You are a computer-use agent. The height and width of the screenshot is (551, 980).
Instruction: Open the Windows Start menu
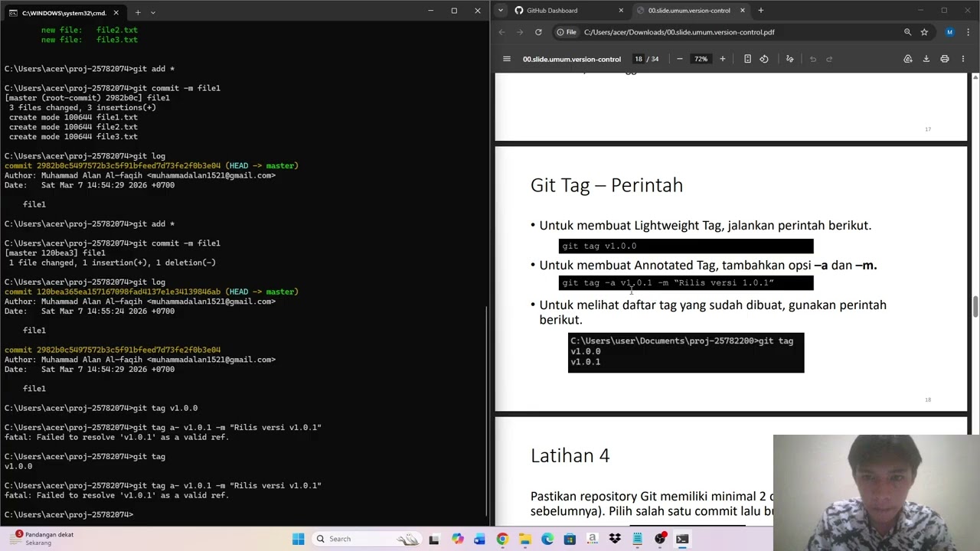coord(298,539)
